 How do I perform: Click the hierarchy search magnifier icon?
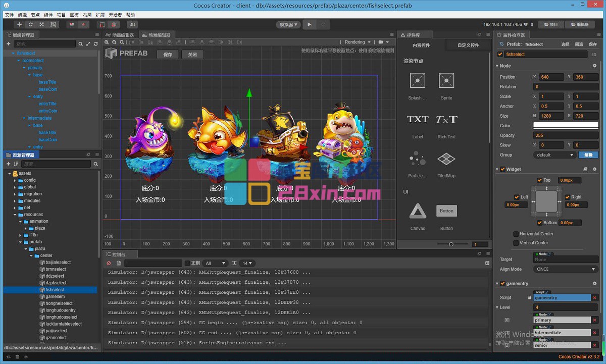[80, 44]
